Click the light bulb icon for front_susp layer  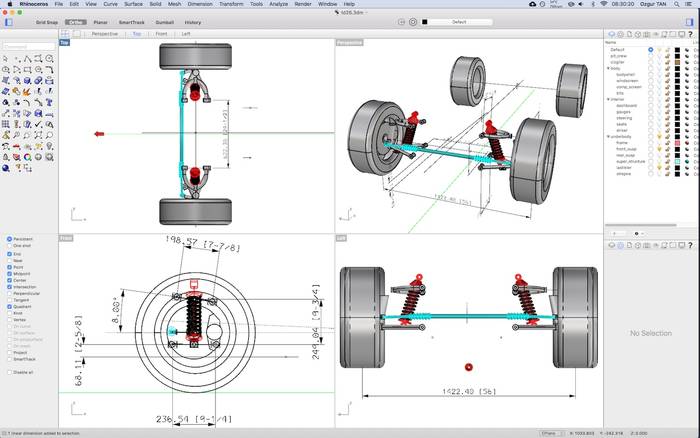pyautogui.click(x=658, y=149)
